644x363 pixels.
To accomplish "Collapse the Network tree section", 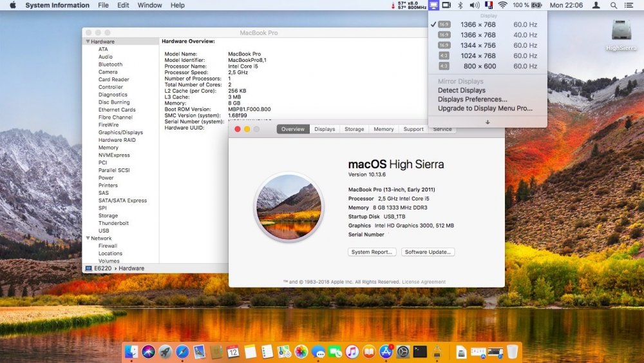I will point(88,238).
